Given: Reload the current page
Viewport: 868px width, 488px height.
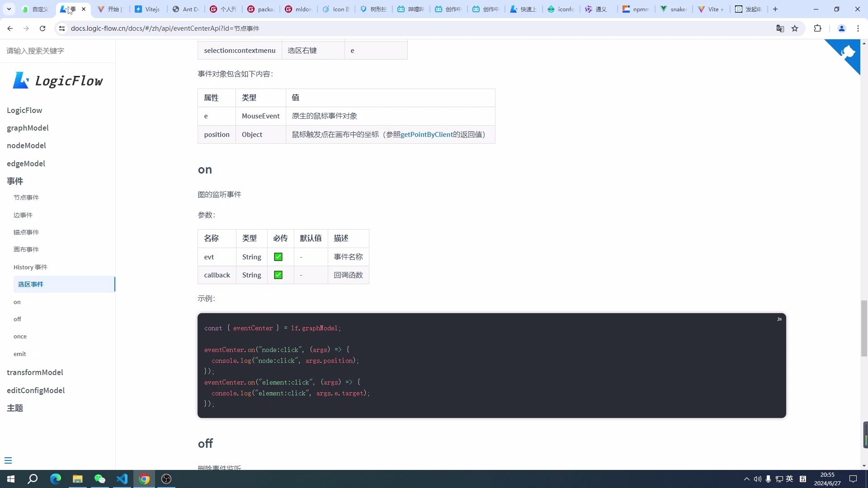Looking at the screenshot, I should click(x=42, y=28).
